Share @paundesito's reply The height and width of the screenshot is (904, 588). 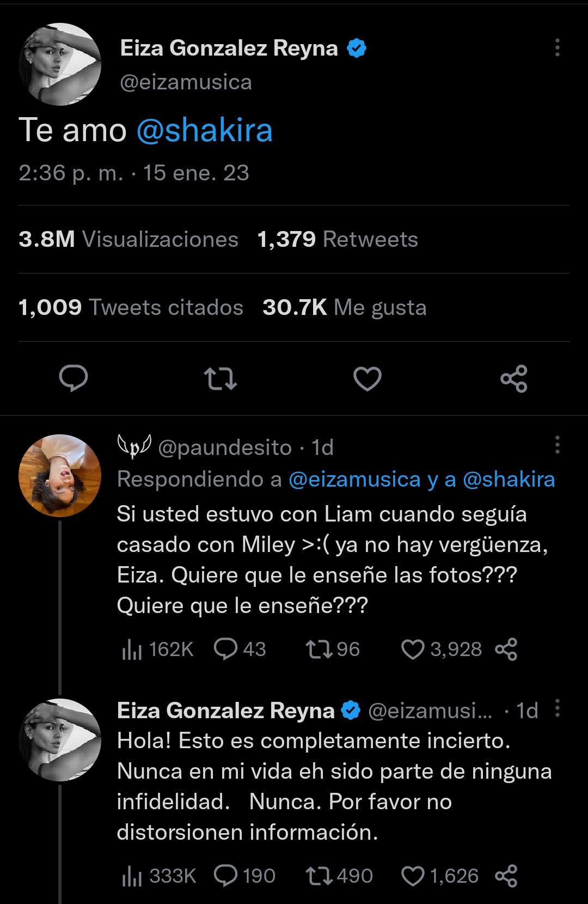click(506, 649)
